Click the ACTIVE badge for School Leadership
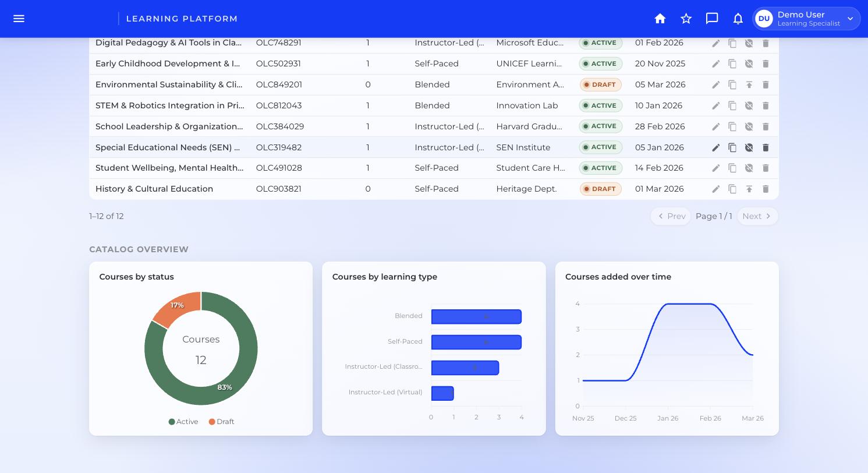The image size is (868, 473). point(600,126)
